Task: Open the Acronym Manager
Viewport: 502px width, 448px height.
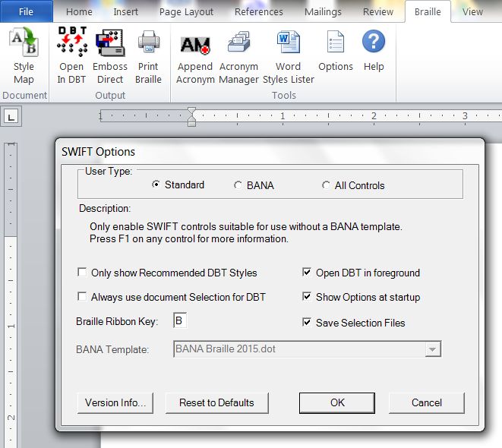Action: tap(238, 58)
